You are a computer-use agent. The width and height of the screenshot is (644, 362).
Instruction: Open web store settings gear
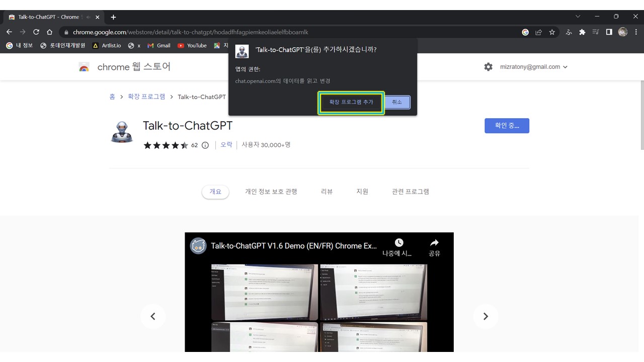tap(488, 67)
